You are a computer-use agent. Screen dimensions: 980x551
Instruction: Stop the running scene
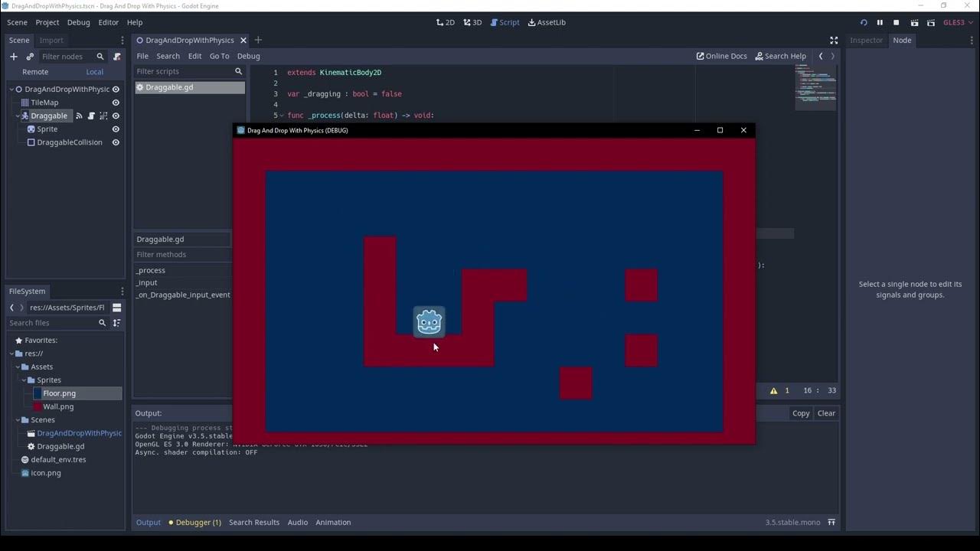click(x=897, y=23)
